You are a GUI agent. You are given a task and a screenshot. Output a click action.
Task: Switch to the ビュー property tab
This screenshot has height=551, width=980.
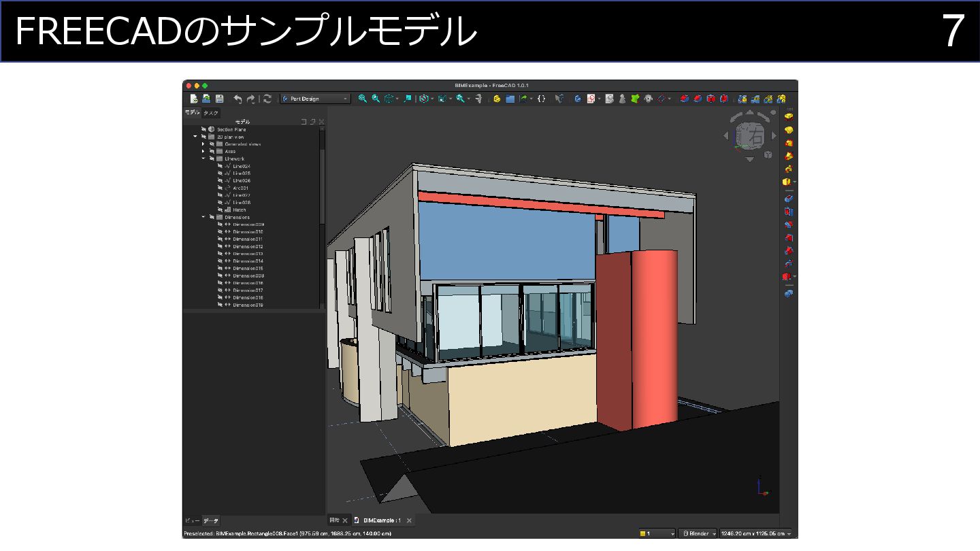[193, 520]
